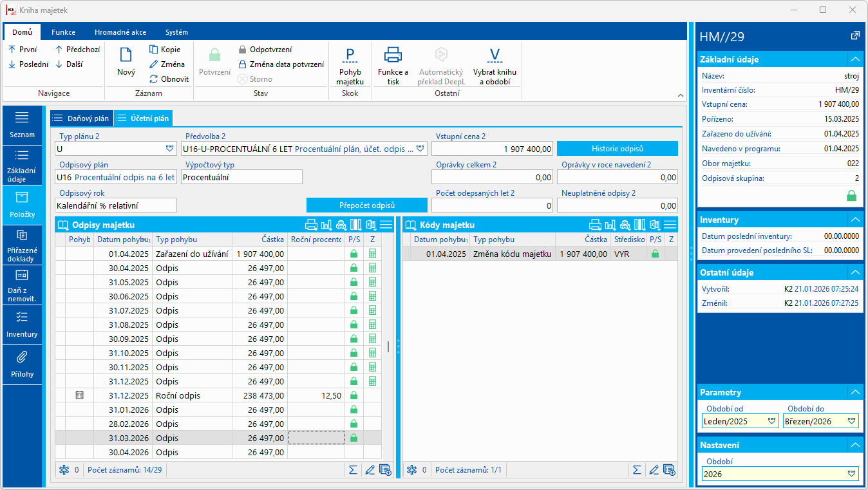
Task: Click the Změna pencil toolbar item
Action: coord(167,64)
